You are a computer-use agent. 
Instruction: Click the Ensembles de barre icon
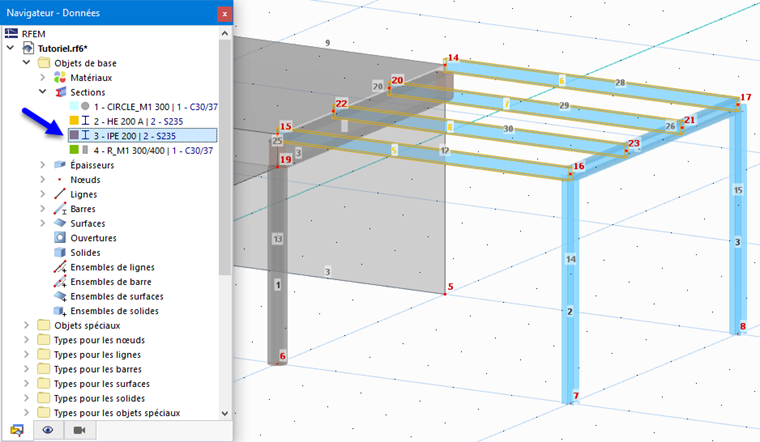pos(60,282)
